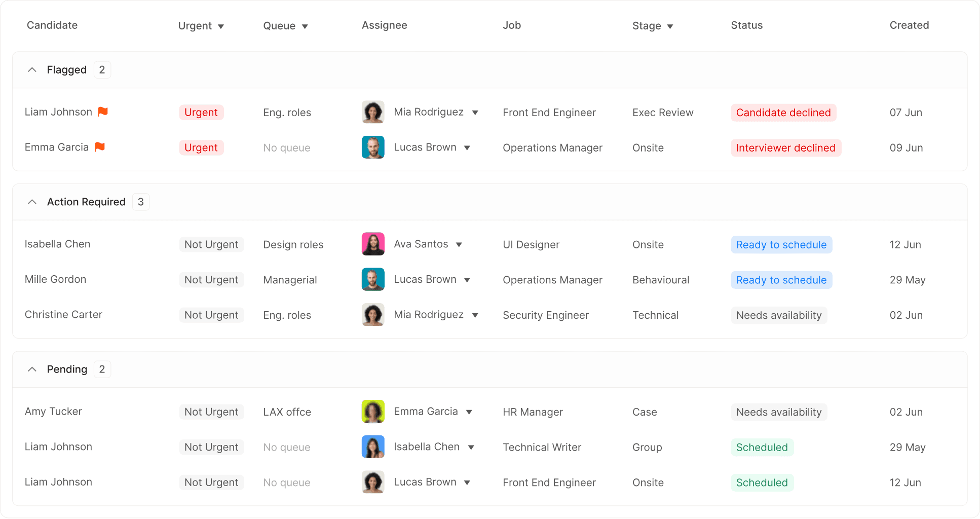Open the Stage column sort dropdown
Screen dimensions: 980x519
point(670,26)
